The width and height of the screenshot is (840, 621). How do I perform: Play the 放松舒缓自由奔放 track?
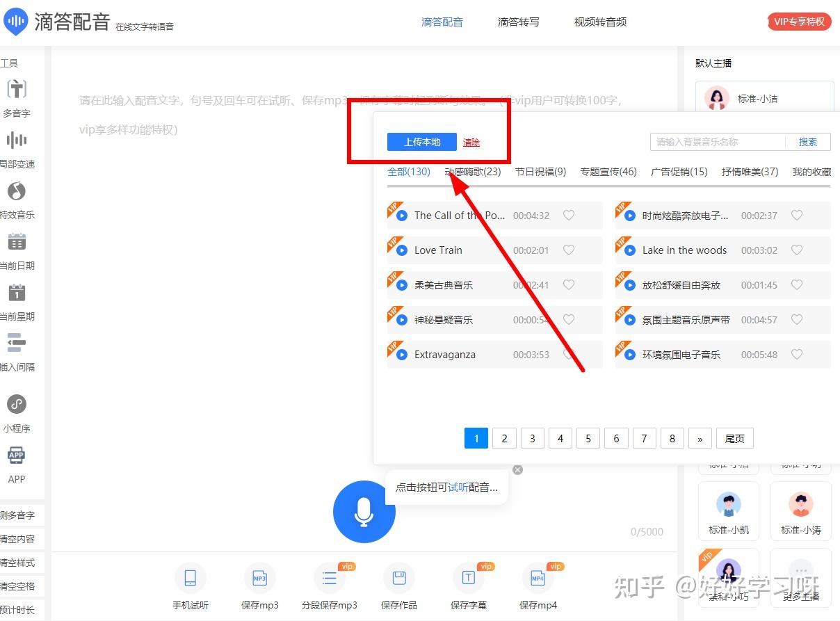(629, 285)
